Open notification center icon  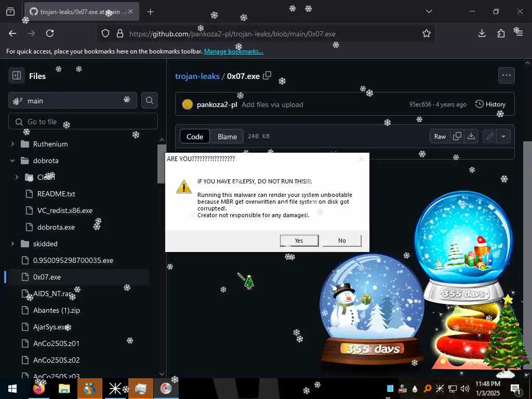pyautogui.click(x=515, y=389)
